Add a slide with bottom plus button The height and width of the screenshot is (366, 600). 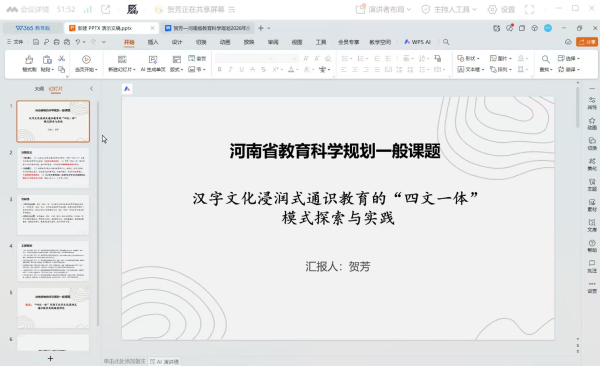(x=50, y=358)
